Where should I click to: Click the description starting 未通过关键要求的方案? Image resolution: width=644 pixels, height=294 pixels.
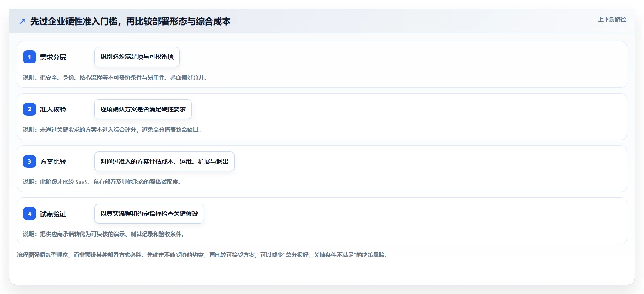[112, 130]
